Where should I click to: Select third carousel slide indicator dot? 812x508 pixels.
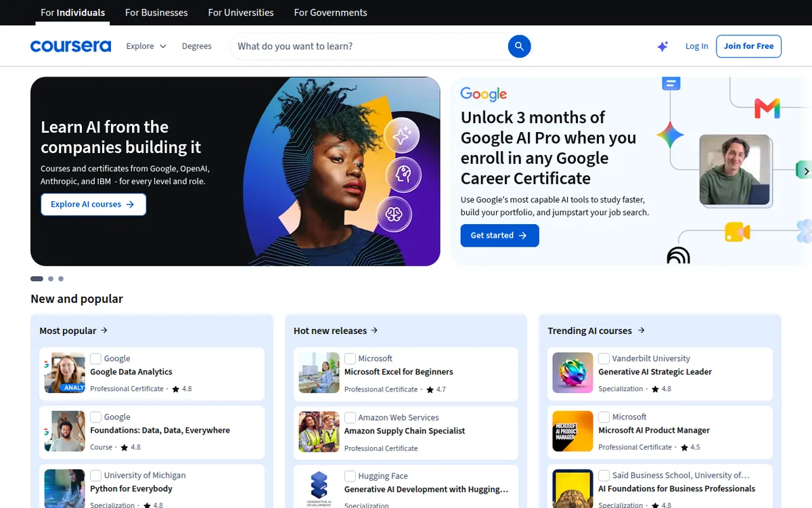tap(61, 278)
